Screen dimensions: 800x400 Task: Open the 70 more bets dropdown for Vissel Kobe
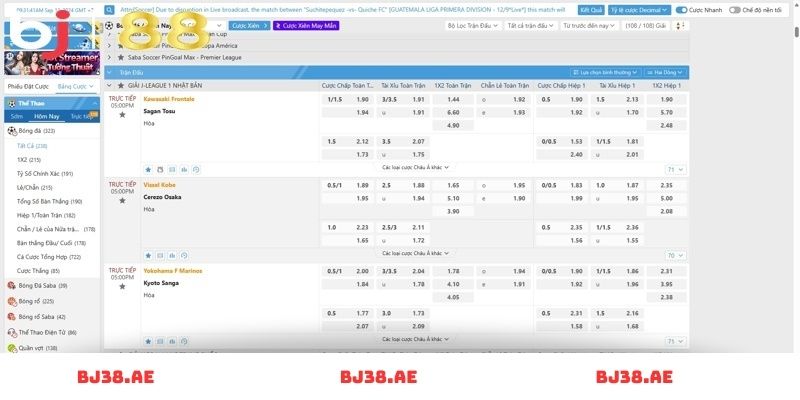[x=676, y=255]
